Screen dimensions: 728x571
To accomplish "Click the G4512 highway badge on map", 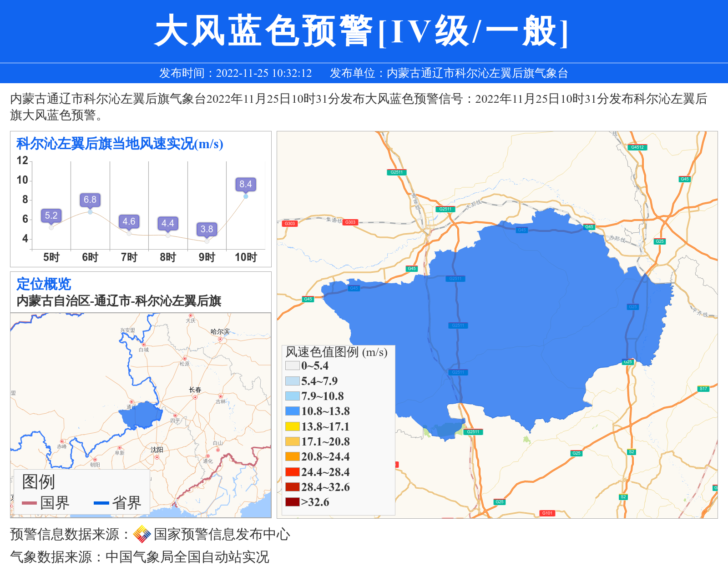I will tap(637, 147).
